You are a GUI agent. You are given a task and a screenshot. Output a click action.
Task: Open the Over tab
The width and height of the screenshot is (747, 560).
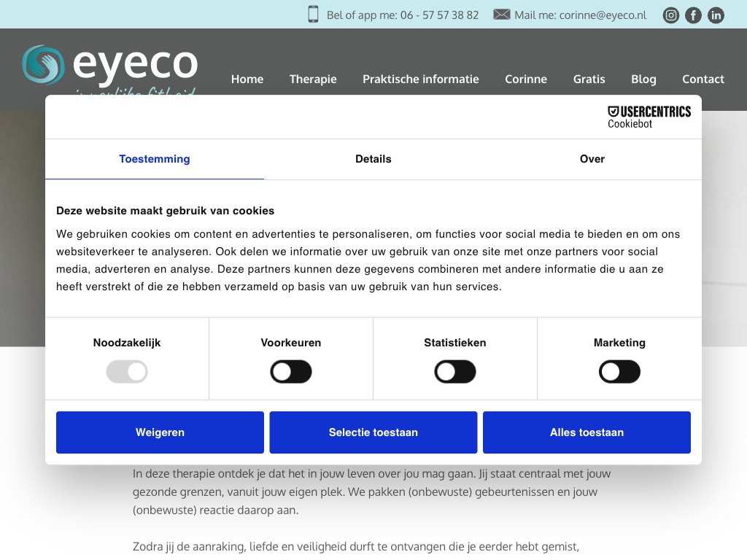tap(592, 159)
